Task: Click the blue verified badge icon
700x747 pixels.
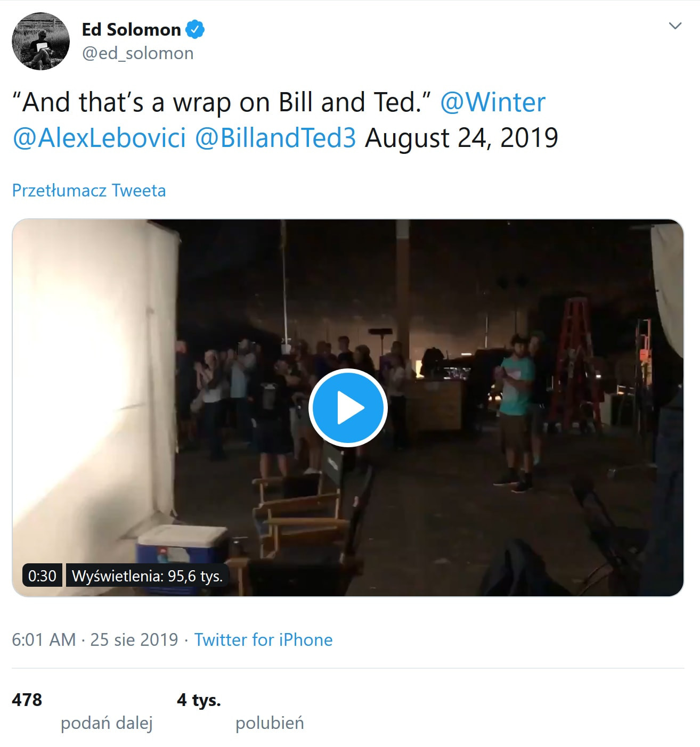Action: point(195,30)
